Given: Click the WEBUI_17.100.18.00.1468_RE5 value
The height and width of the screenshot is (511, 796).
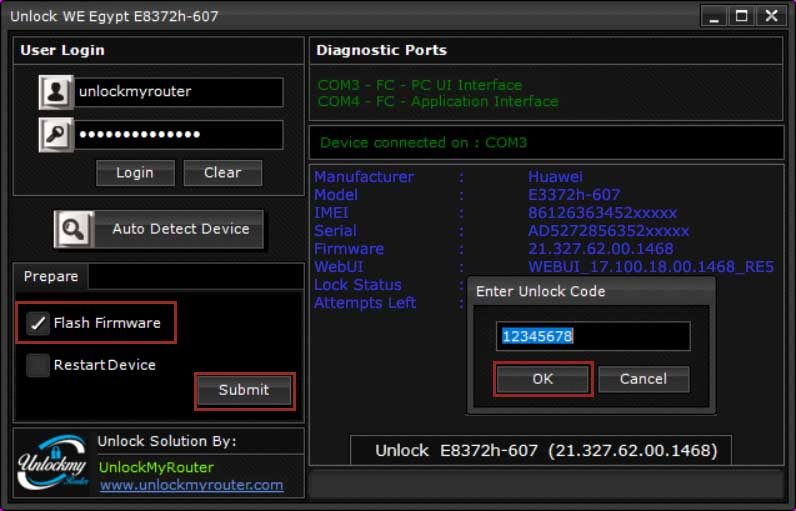Looking at the screenshot, I should 651,267.
